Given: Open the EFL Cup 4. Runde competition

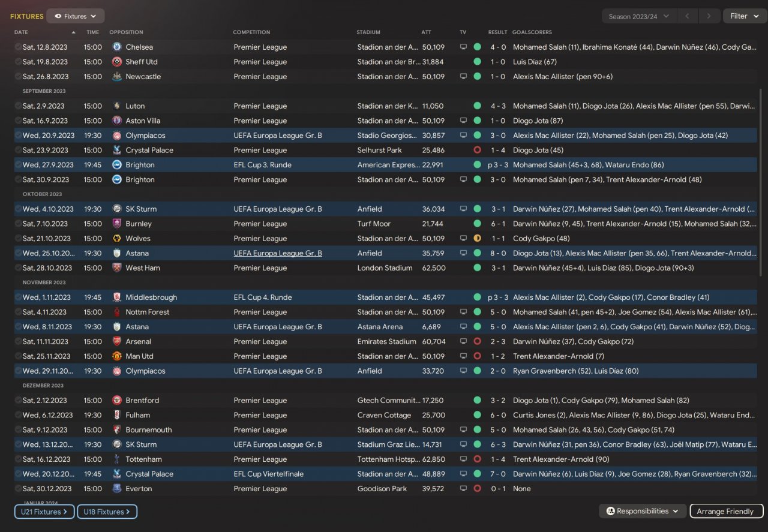Looking at the screenshot, I should click(264, 297).
